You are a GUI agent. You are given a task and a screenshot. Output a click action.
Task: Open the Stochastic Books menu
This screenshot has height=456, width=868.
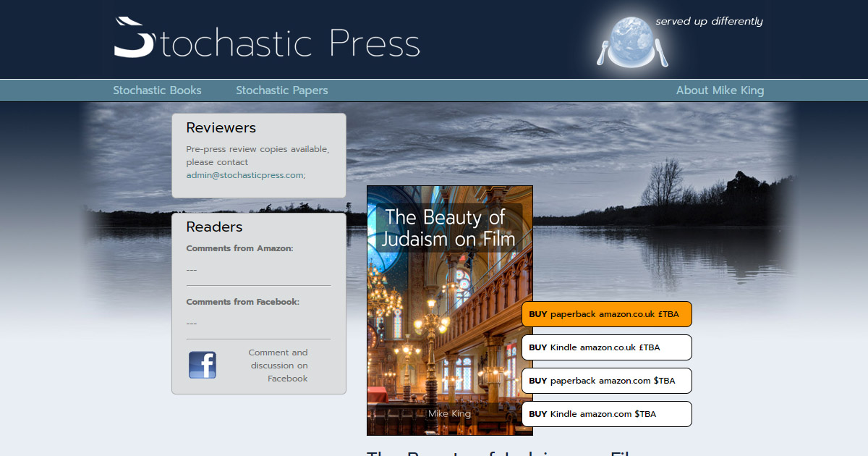tap(157, 90)
